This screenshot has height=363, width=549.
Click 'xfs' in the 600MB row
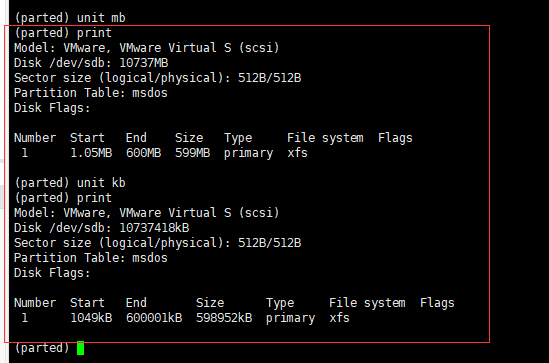[297, 153]
